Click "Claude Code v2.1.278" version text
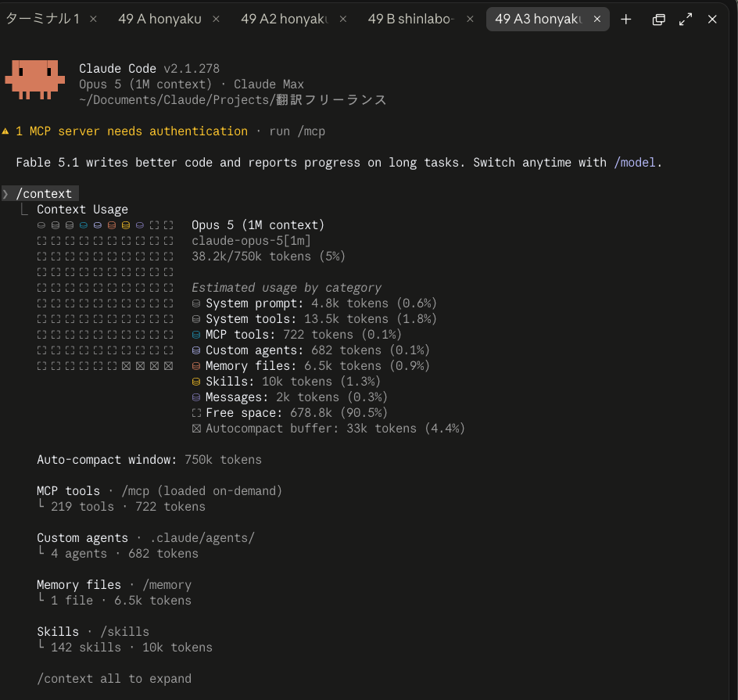Viewport: 738px width, 700px height. (149, 68)
